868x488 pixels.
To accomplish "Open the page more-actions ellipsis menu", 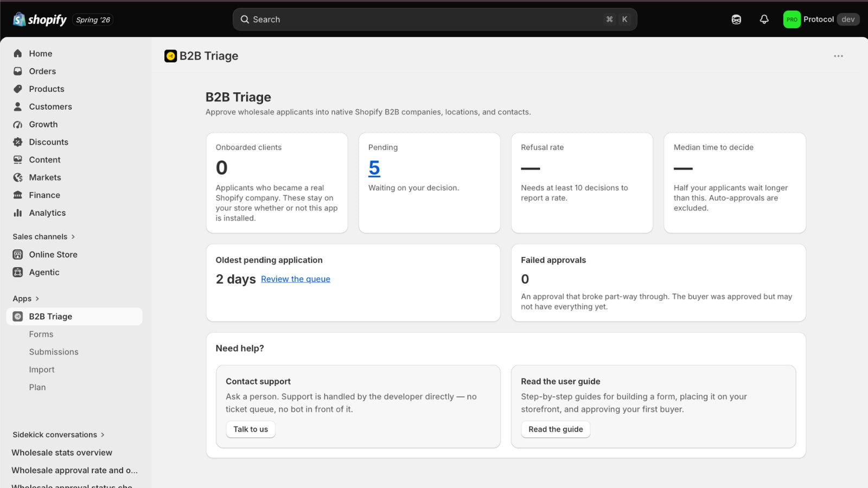I will coord(838,56).
